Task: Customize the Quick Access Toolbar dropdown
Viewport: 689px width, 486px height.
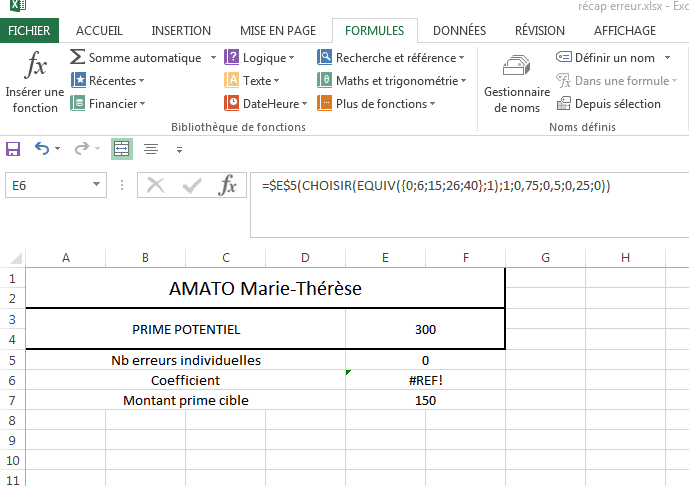Action: point(179,150)
